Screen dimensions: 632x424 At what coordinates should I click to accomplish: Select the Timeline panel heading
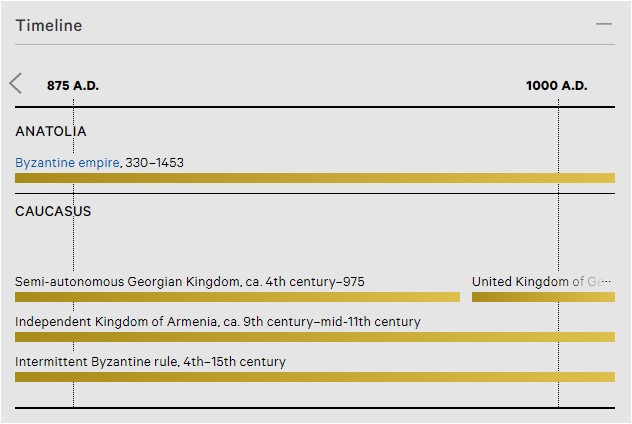tap(49, 25)
